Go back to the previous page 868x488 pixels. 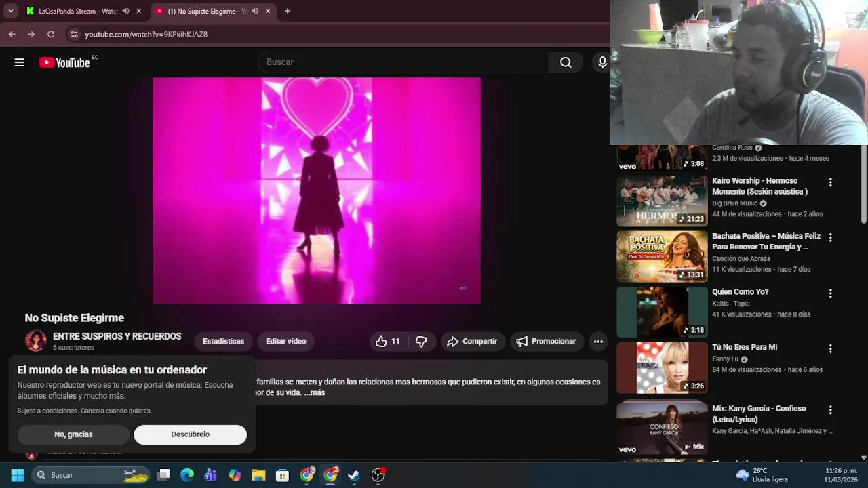[12, 34]
